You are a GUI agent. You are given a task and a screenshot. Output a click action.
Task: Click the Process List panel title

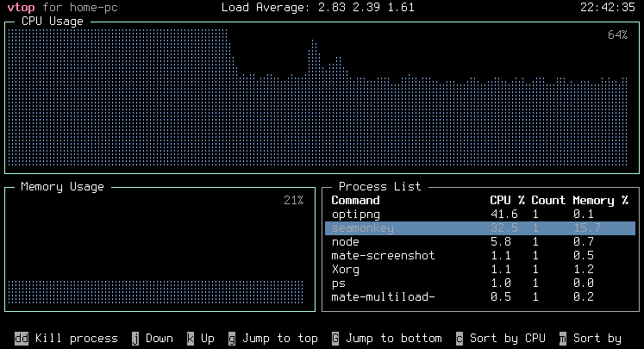point(380,187)
